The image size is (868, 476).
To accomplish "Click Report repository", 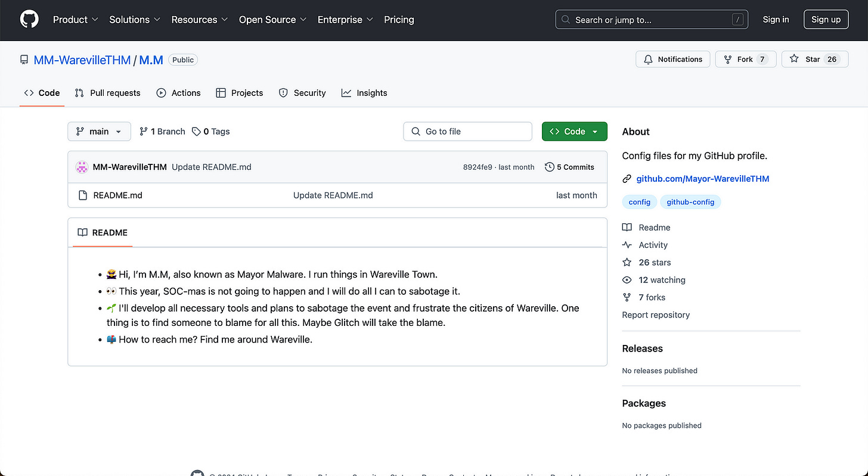I will click(656, 315).
